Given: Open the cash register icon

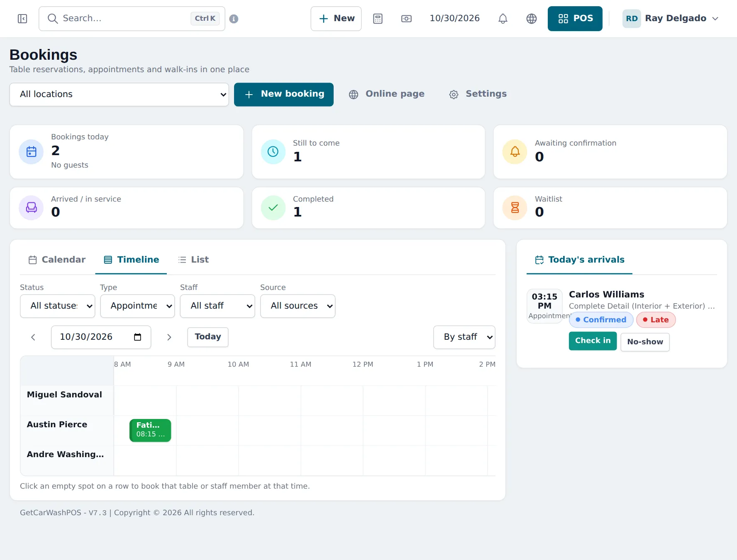Looking at the screenshot, I should click(406, 19).
